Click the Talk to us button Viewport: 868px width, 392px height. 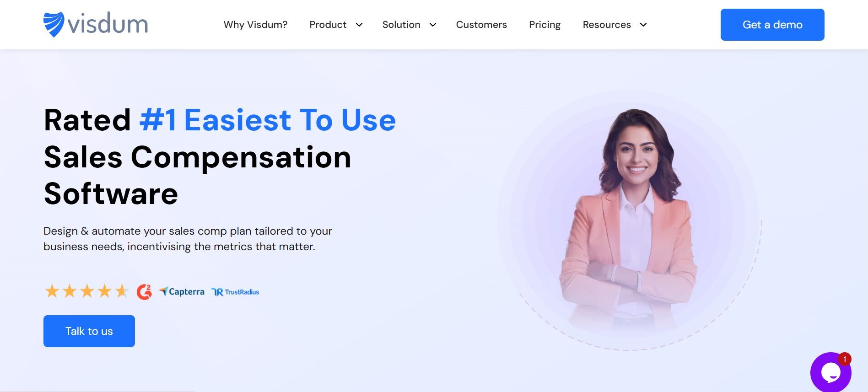tap(89, 331)
